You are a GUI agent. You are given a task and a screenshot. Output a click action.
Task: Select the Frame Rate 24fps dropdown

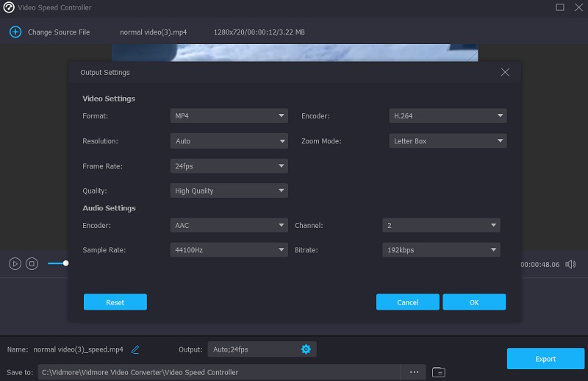[229, 166]
